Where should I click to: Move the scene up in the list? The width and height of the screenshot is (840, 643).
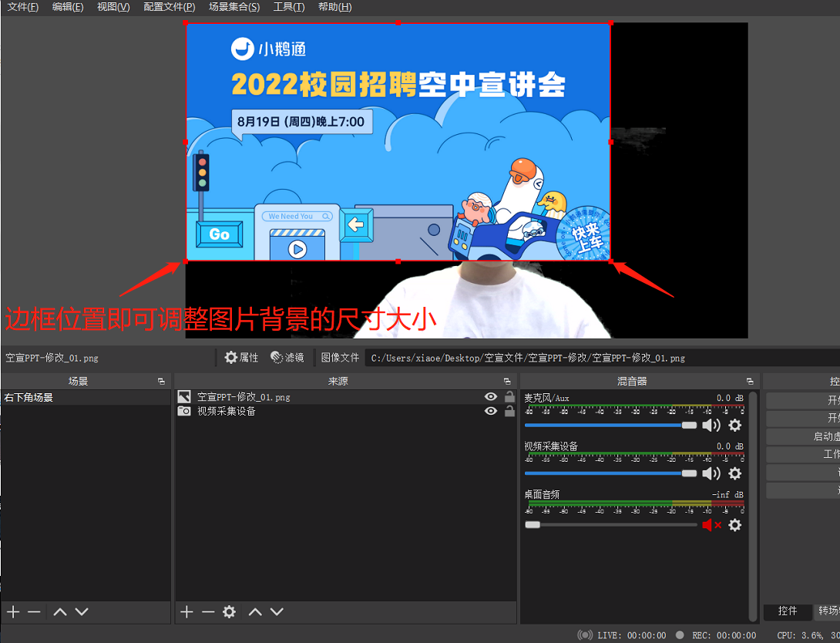(x=60, y=611)
